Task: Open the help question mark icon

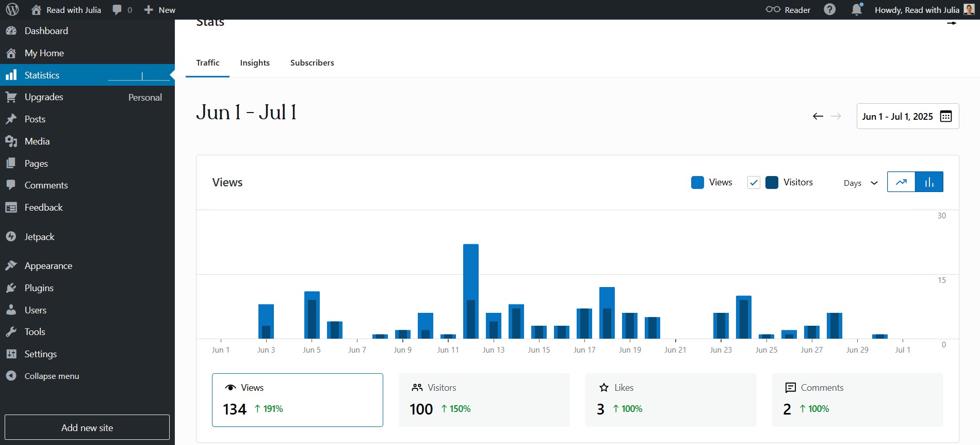Action: tap(829, 10)
